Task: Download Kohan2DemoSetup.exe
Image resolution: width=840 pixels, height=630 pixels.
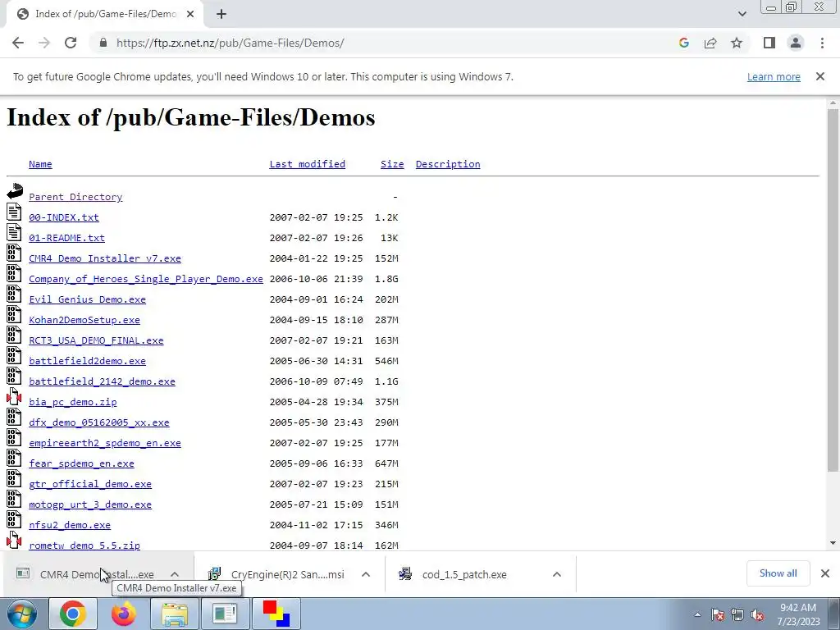Action: (84, 320)
